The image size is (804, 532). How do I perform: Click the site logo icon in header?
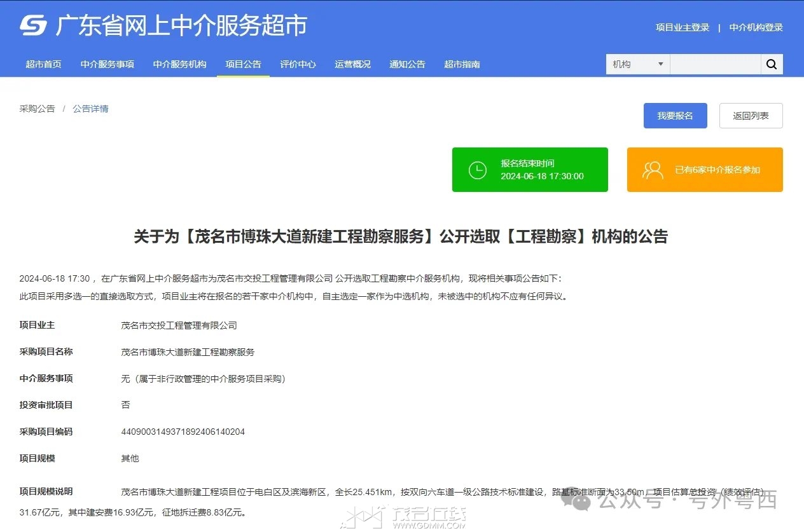[x=34, y=25]
